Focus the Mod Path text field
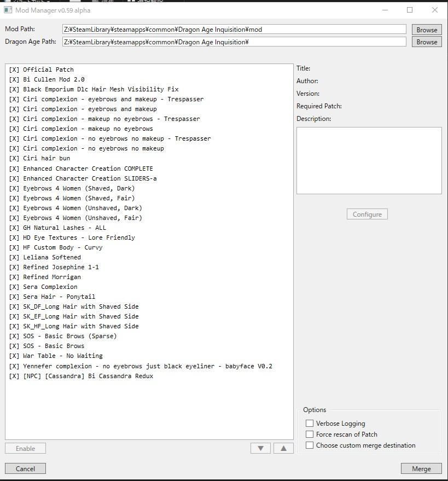This screenshot has width=448, height=481. pyautogui.click(x=234, y=30)
